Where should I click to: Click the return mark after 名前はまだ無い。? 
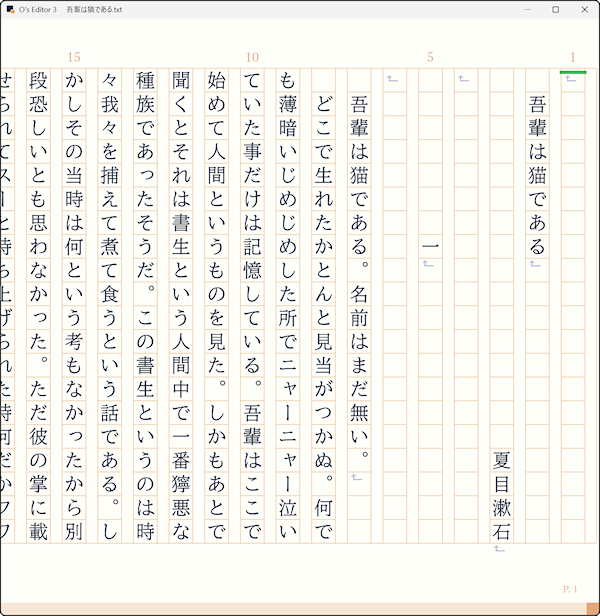[357, 479]
